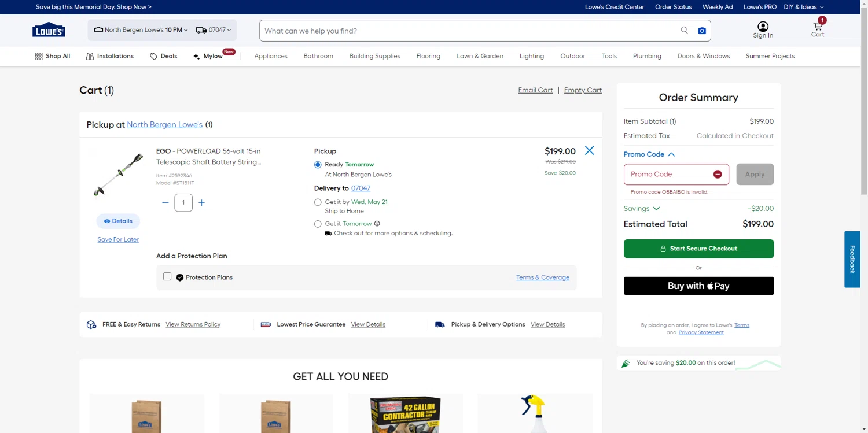Screen dimensions: 868x433
Task: Click the Terms link in order summary
Action: point(742,325)
